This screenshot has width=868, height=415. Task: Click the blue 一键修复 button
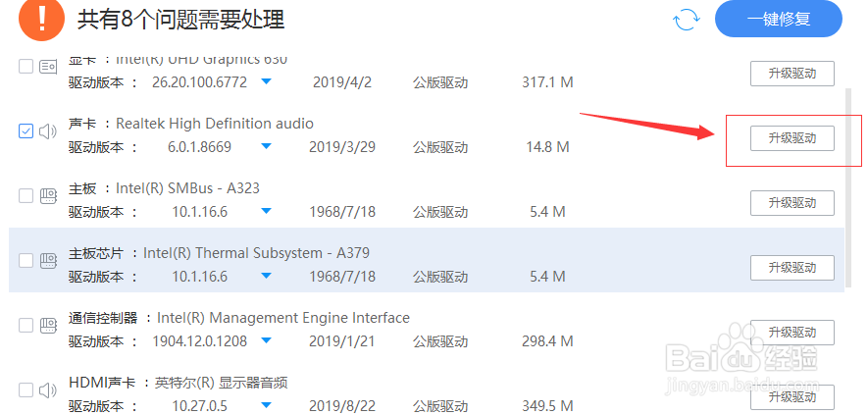[778, 20]
